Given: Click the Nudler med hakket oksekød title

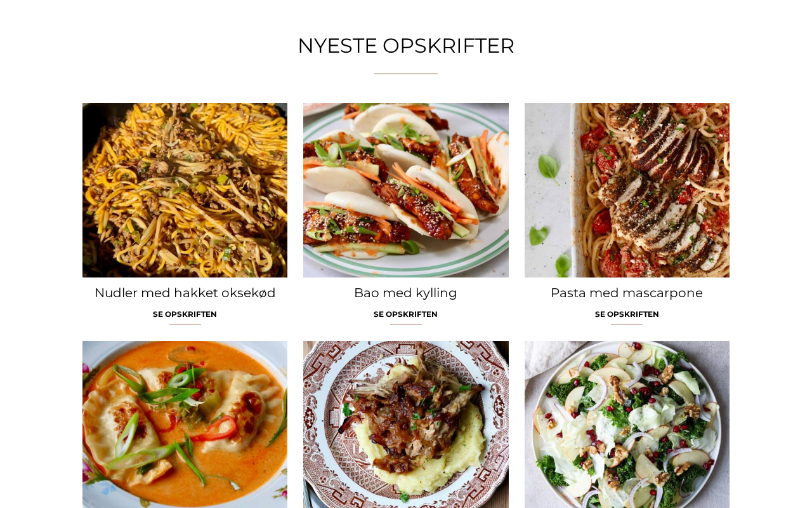Looking at the screenshot, I should (185, 293).
